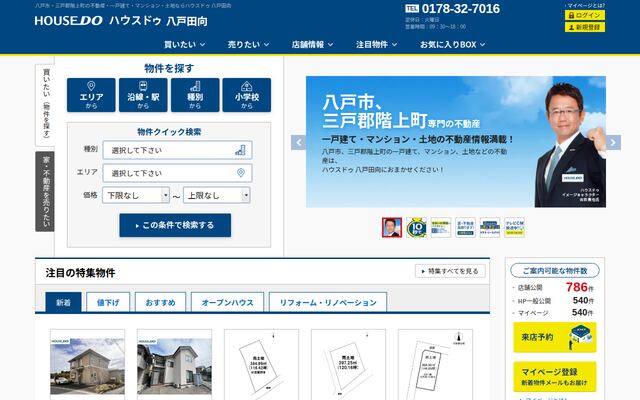Click the main hero banner image
This screenshot has height=400, width=640.
click(456, 142)
